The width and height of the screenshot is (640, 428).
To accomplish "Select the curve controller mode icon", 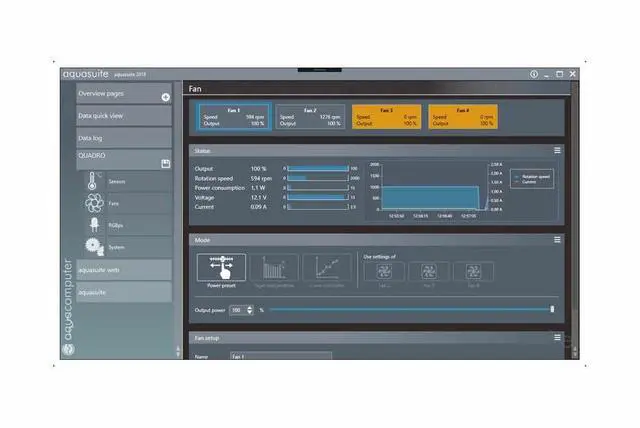I will (x=327, y=267).
